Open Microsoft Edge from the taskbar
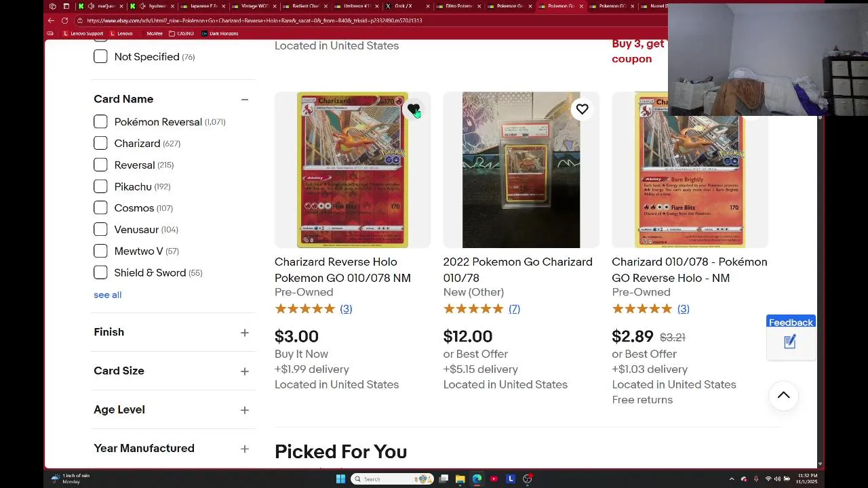The height and width of the screenshot is (488, 868). (477, 479)
